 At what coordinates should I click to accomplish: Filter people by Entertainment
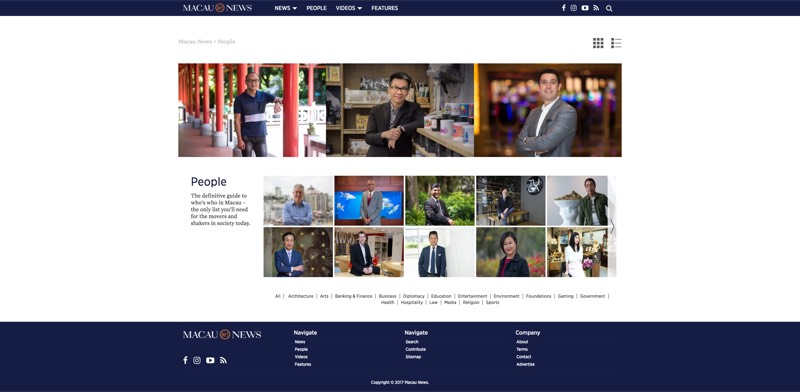[x=472, y=296]
